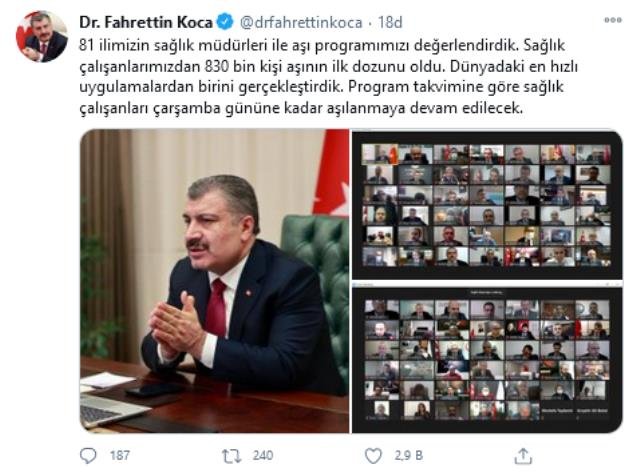Click the reply speech bubble icon
Image resolution: width=640 pixels, height=476 pixels.
click(x=88, y=456)
